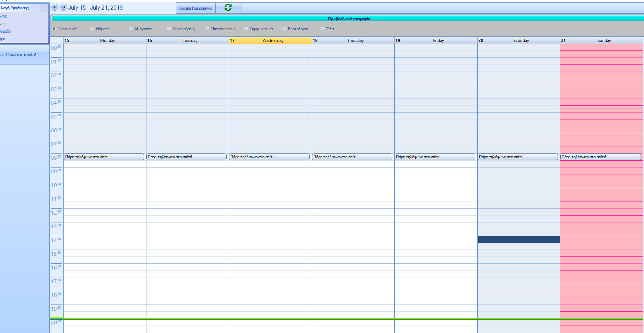Open Monday's Πάρε τηλέφωνο στο σπίτι appointment

[104, 157]
